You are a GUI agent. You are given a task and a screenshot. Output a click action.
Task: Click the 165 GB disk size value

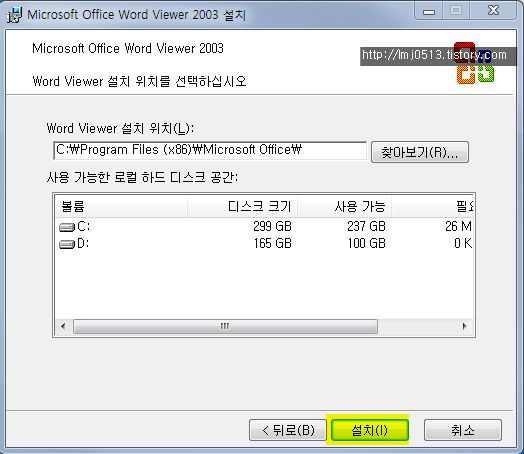click(x=272, y=244)
